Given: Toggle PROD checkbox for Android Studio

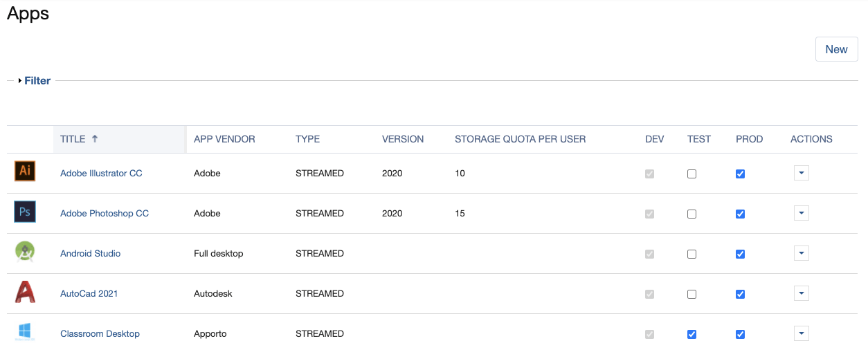Looking at the screenshot, I should coord(740,254).
